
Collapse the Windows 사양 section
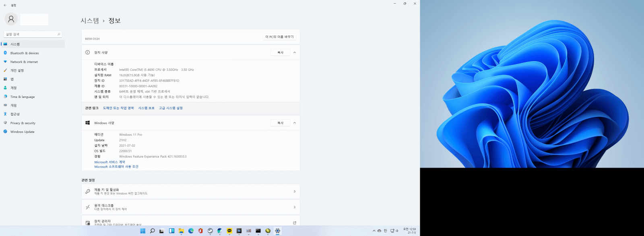[x=295, y=123]
